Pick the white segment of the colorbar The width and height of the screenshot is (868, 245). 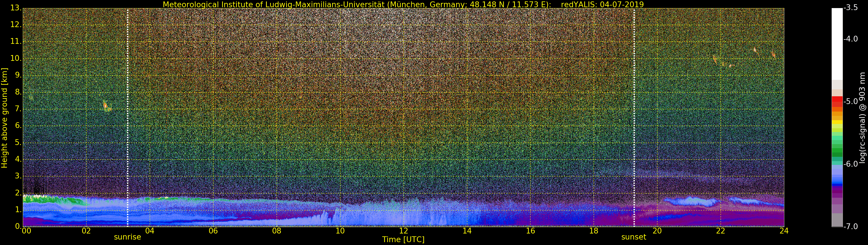click(x=837, y=44)
